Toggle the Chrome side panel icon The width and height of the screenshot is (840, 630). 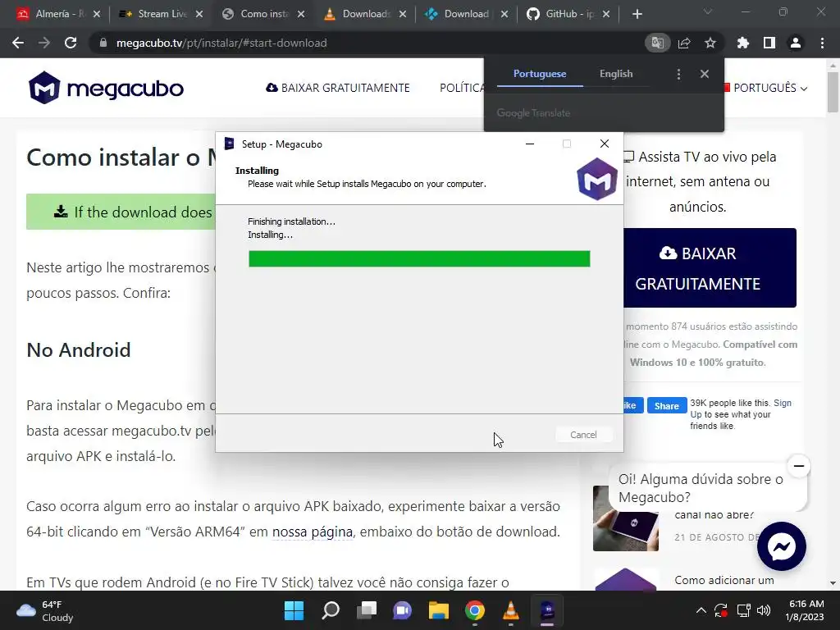pyautogui.click(x=769, y=43)
